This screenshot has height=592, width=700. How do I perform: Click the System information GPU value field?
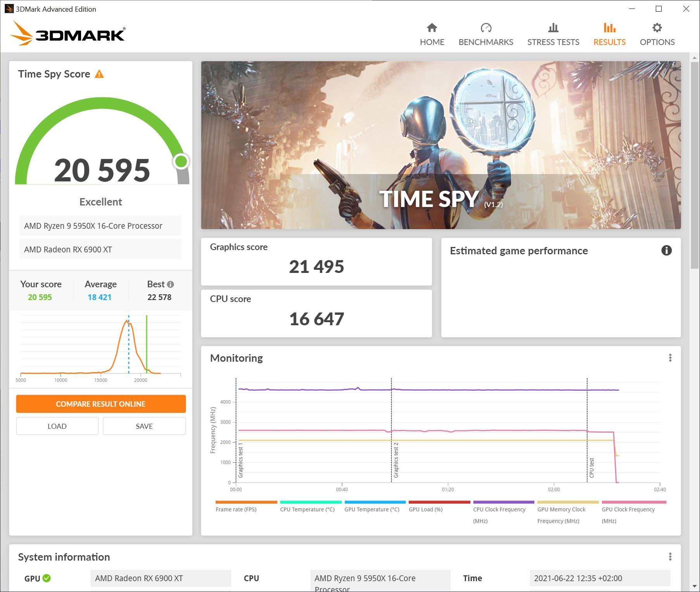[x=161, y=578]
